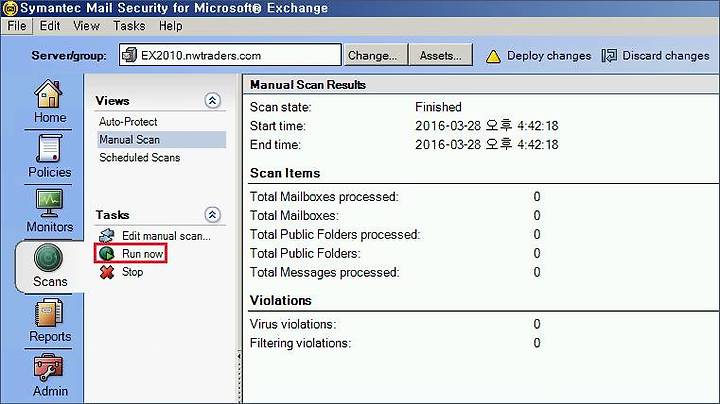Viewport: 720px width, 404px height.
Task: Click the Filtering violations: label
Action: tap(300, 343)
